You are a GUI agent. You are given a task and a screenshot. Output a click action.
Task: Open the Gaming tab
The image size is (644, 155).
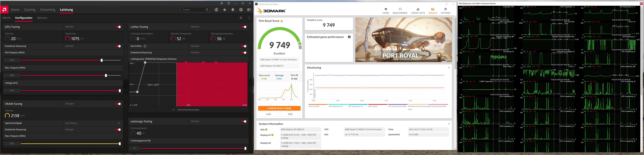click(x=30, y=10)
